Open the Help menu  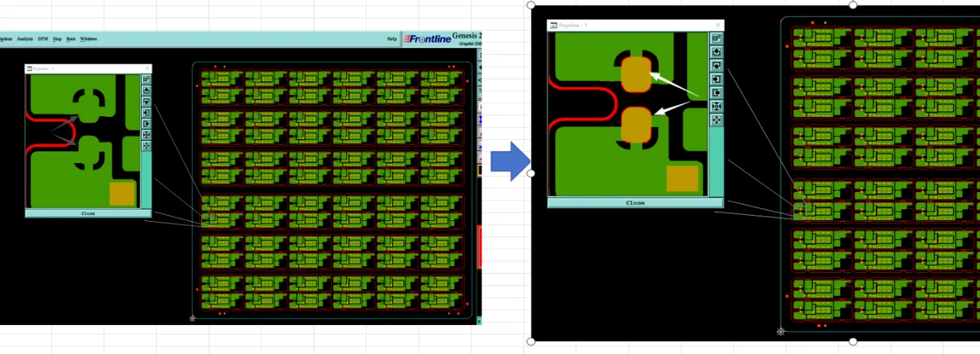392,38
